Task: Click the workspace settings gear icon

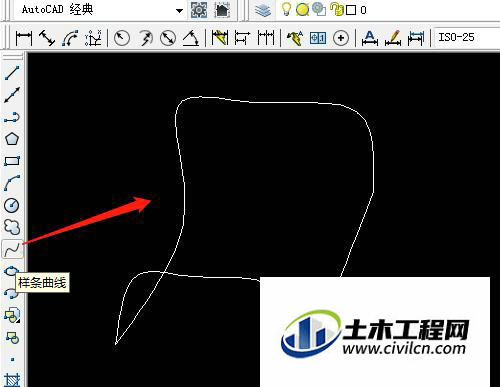Action: 199,10
